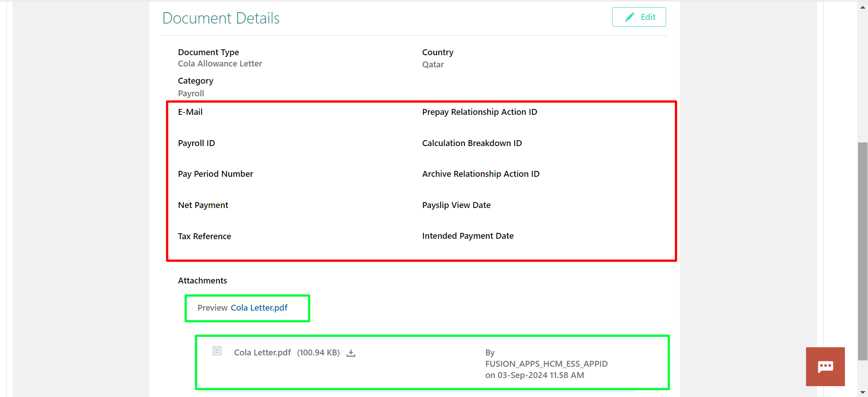
Task: Click 'Prepay Relationship Action ID' label
Action: pos(479,112)
